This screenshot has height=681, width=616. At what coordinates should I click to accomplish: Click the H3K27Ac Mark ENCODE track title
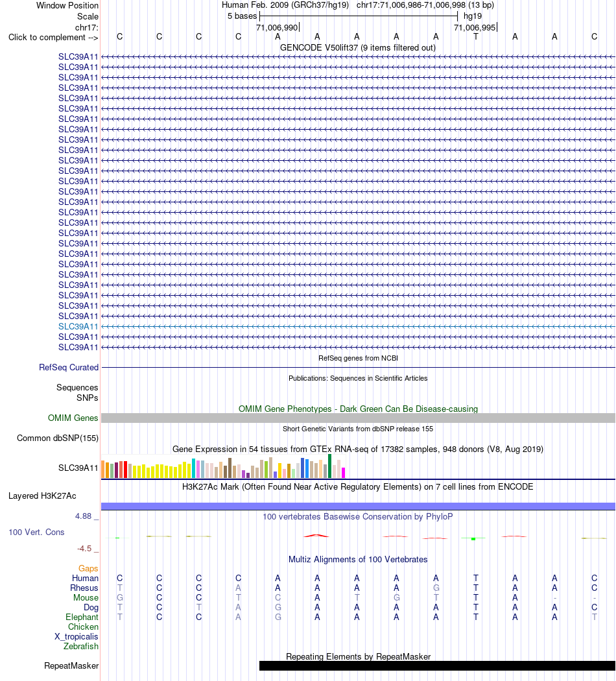[358, 487]
